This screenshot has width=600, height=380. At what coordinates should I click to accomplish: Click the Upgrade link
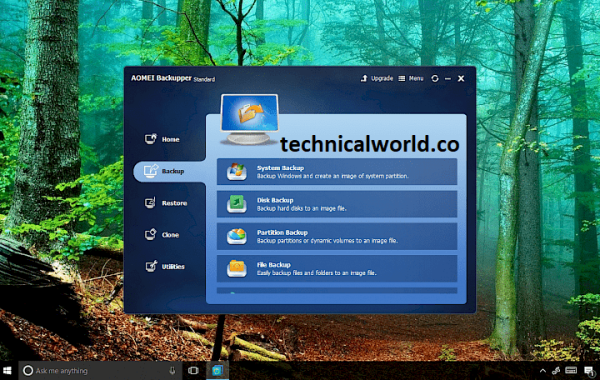(377, 78)
